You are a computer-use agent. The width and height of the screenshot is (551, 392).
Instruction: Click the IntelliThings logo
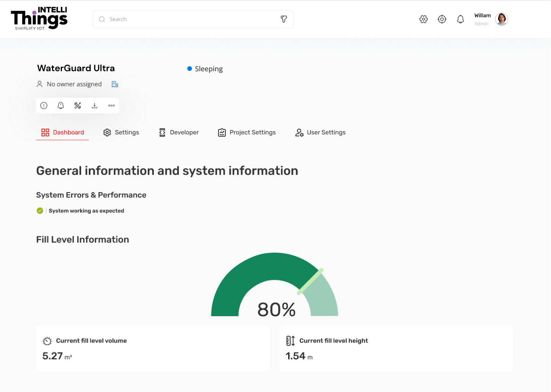pyautogui.click(x=39, y=19)
